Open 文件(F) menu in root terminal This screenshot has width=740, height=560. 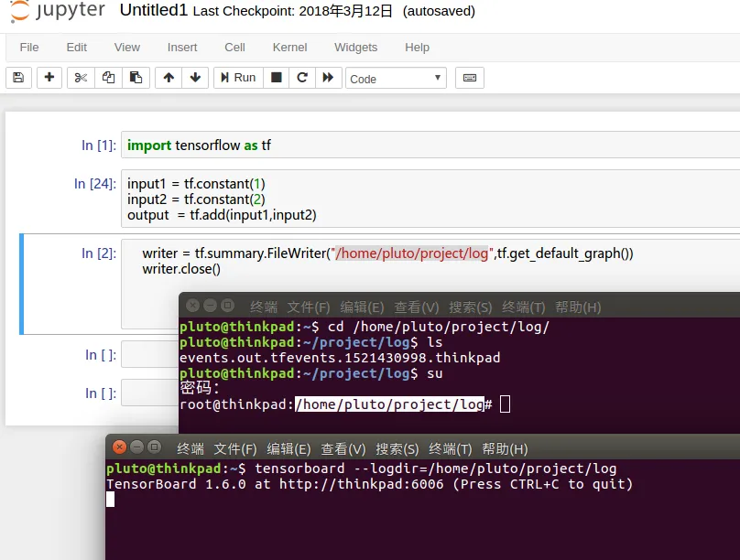tap(309, 307)
